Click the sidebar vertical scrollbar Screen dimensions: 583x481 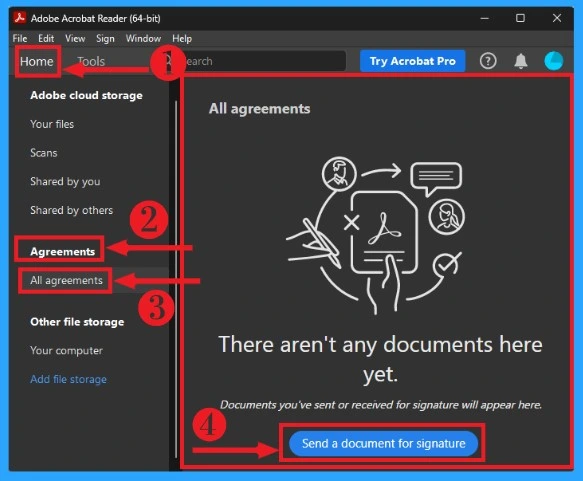(176, 279)
